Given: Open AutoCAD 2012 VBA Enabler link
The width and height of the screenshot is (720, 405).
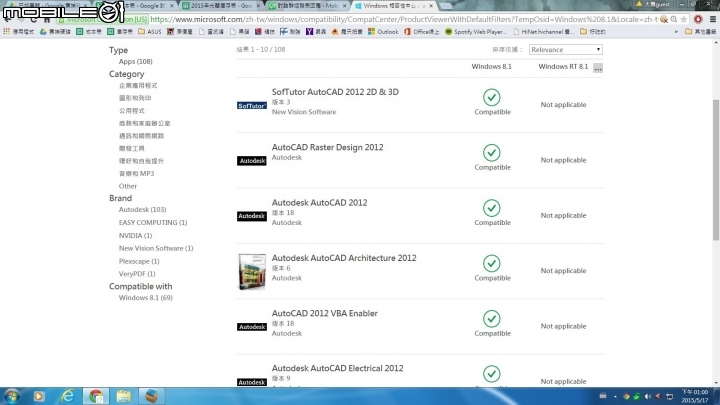Looking at the screenshot, I should click(325, 313).
